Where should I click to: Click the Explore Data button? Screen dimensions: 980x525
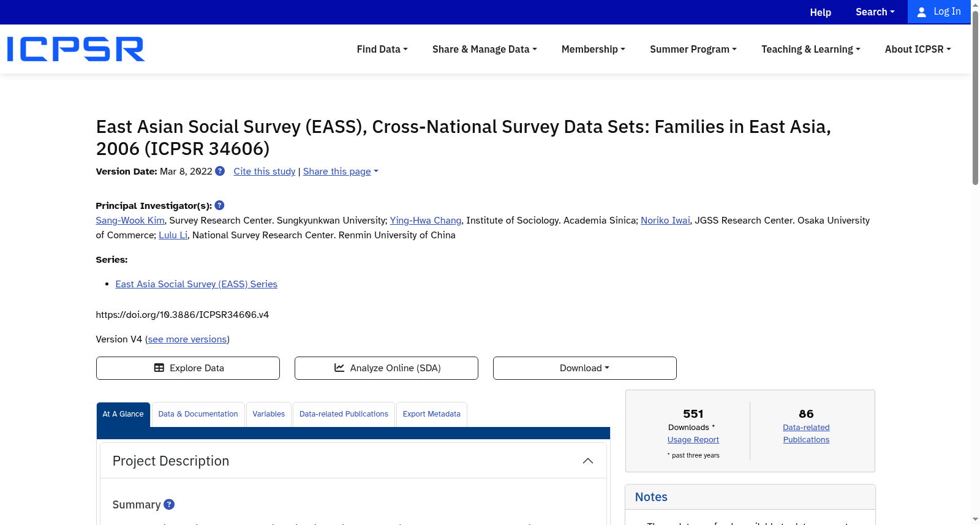188,368
